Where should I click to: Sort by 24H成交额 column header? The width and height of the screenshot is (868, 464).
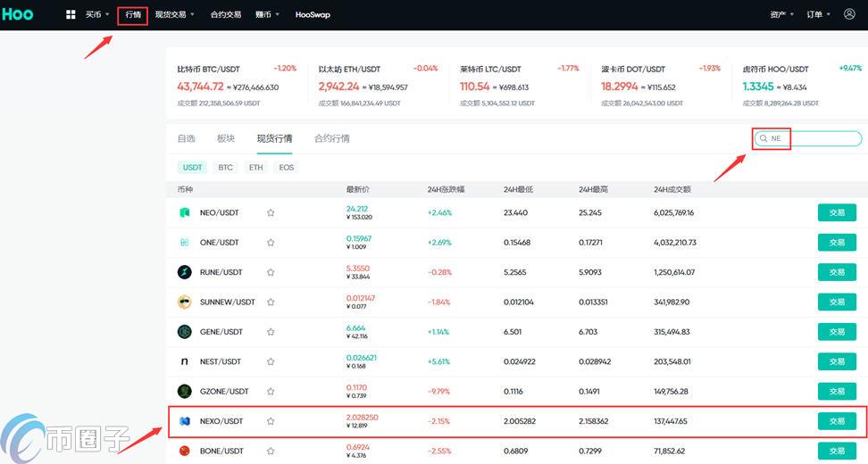672,190
